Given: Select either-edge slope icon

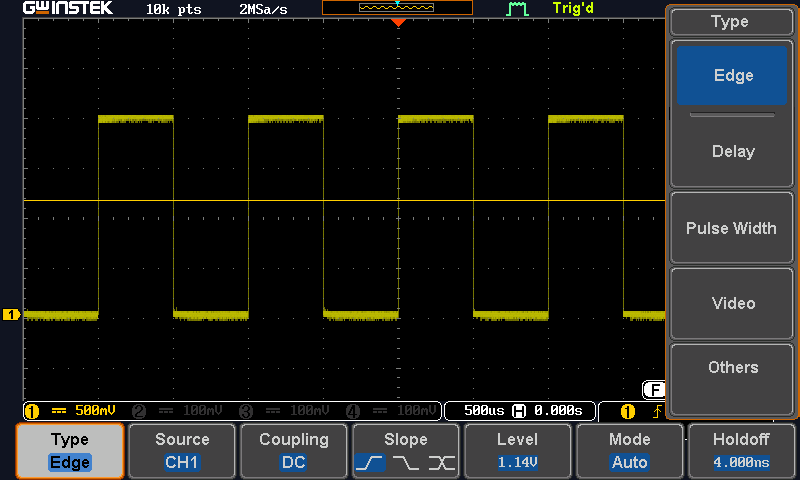Looking at the screenshot, I should [x=441, y=463].
